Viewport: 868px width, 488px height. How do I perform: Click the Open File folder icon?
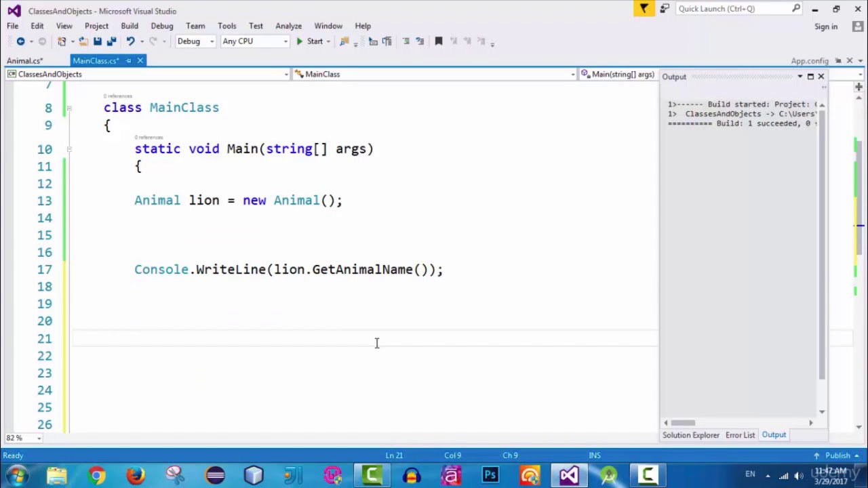point(83,41)
